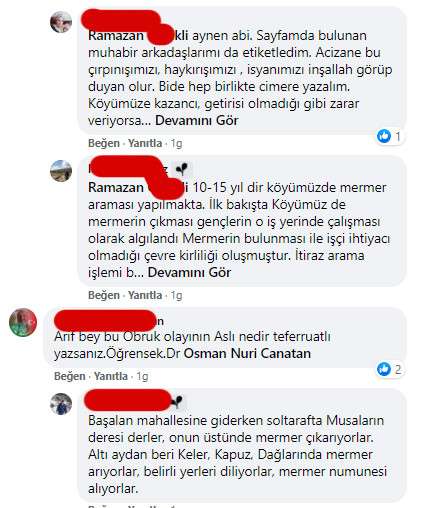Click the like reaction icon on first comment
The height and width of the screenshot is (508, 428).
[x=384, y=136]
